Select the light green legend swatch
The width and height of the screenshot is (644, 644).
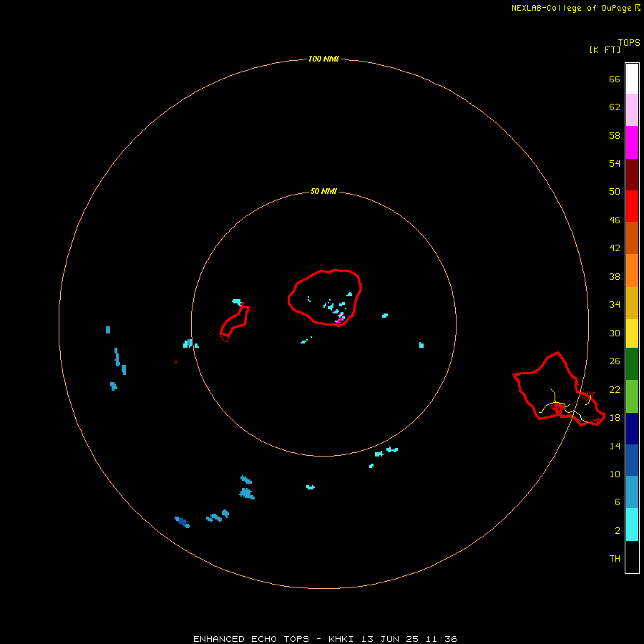(x=632, y=396)
